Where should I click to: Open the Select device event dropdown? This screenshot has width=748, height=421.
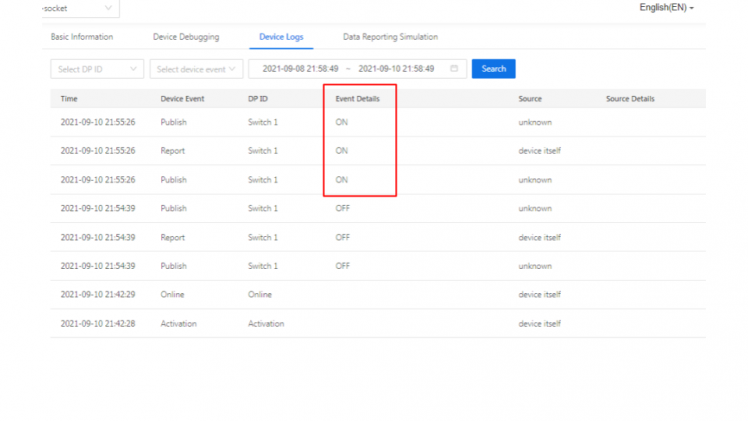click(x=196, y=69)
